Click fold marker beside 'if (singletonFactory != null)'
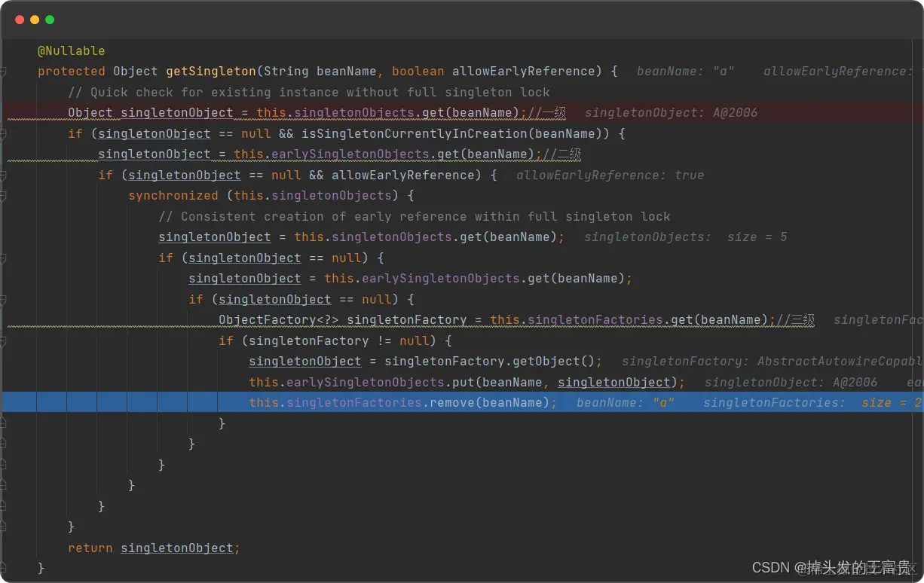 point(4,340)
